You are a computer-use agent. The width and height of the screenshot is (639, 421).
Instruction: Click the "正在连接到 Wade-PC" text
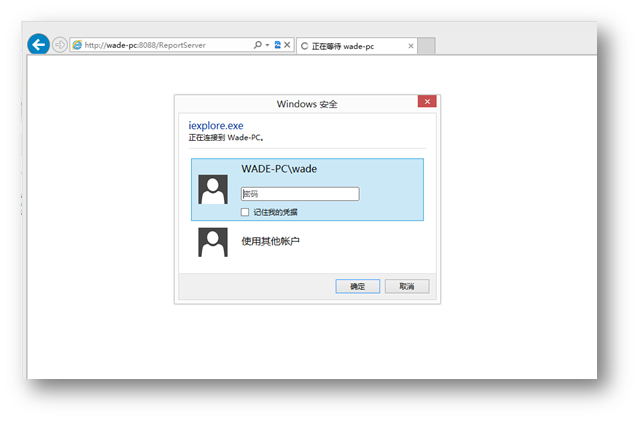pos(226,138)
